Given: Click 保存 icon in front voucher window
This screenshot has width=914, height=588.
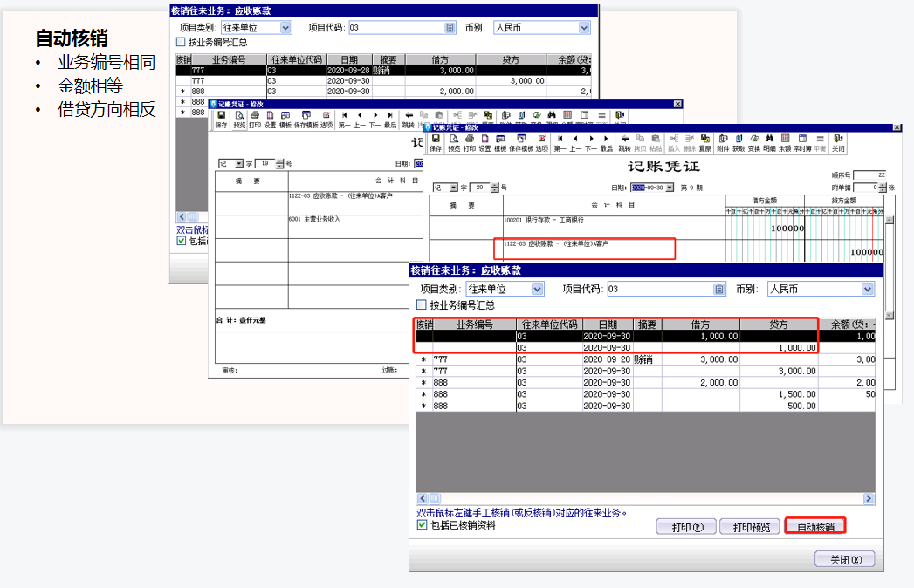Looking at the screenshot, I should pyautogui.click(x=436, y=143).
